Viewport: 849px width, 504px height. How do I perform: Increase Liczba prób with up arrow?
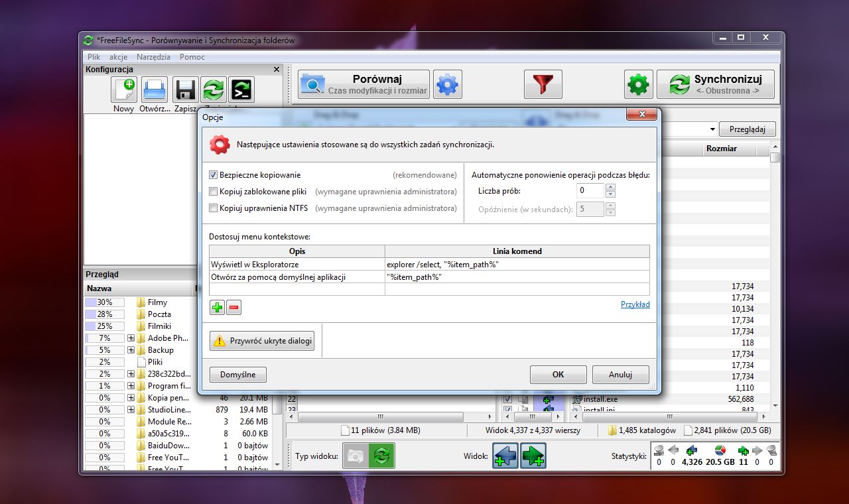pyautogui.click(x=611, y=188)
